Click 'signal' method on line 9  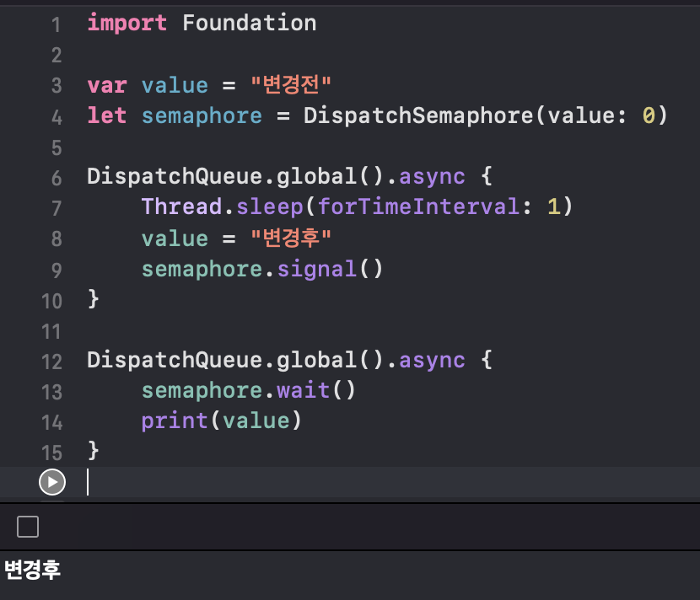coord(317,269)
